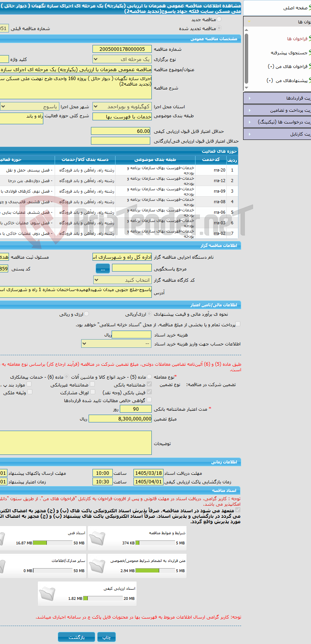Open نوع برگزاری dropdown (یک مرحله ای)
Viewport: 311px width, 644px height.
pyautogui.click(x=122, y=59)
